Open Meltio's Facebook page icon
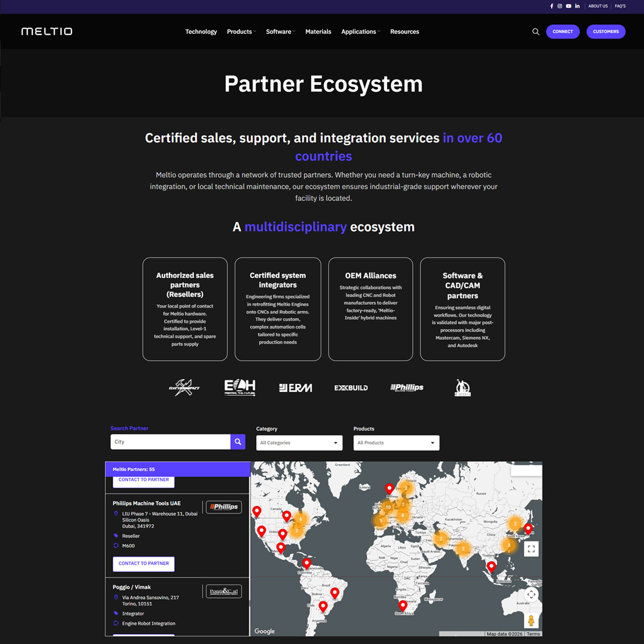This screenshot has height=644, width=644. coord(552,6)
